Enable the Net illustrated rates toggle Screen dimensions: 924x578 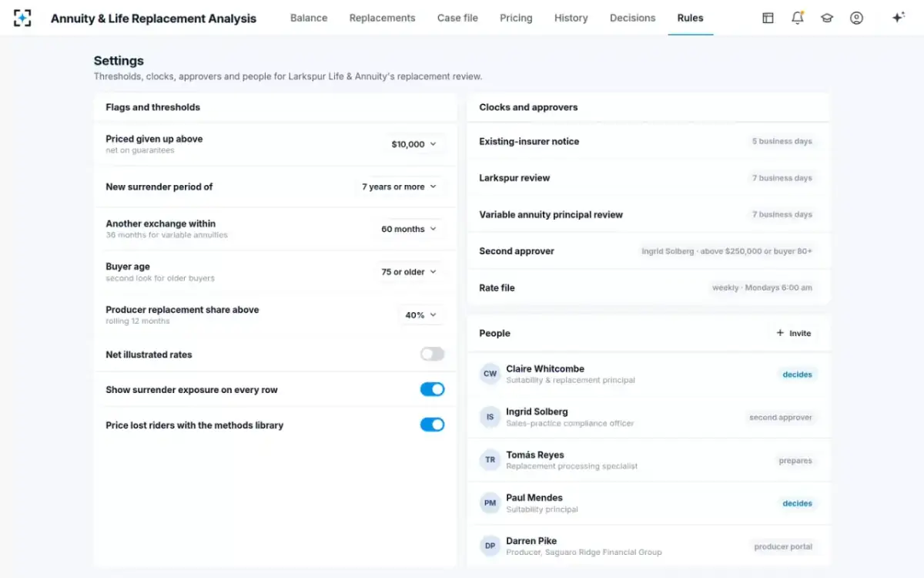(x=432, y=355)
